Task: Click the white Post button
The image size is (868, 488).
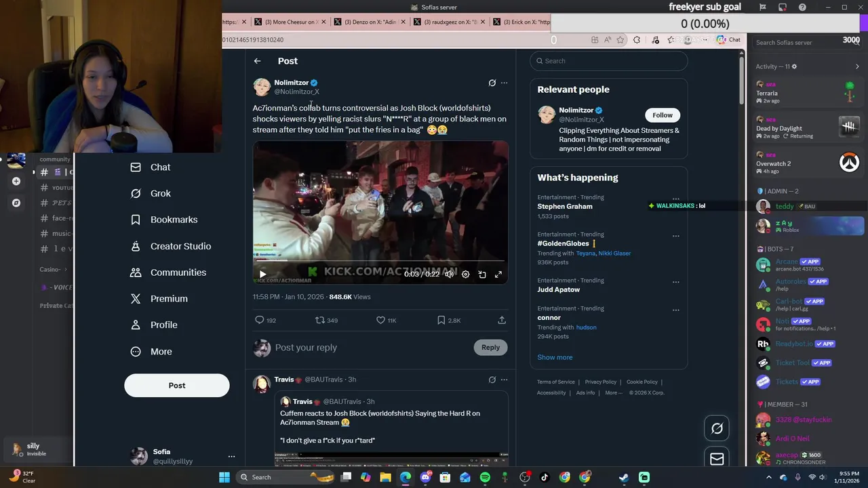Action: (177, 386)
